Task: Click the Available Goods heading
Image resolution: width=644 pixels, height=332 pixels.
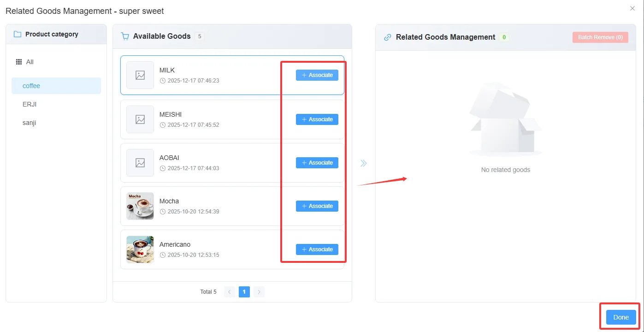Action: pyautogui.click(x=162, y=36)
